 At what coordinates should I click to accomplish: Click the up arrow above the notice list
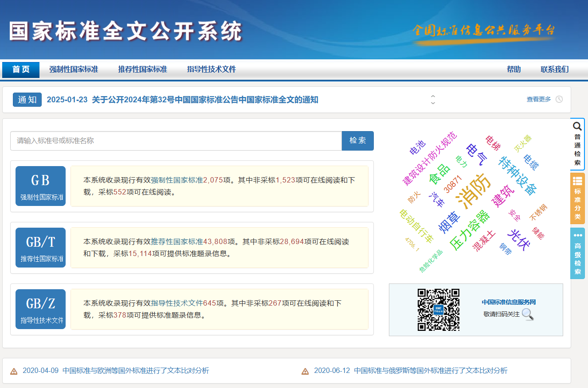[x=432, y=97]
